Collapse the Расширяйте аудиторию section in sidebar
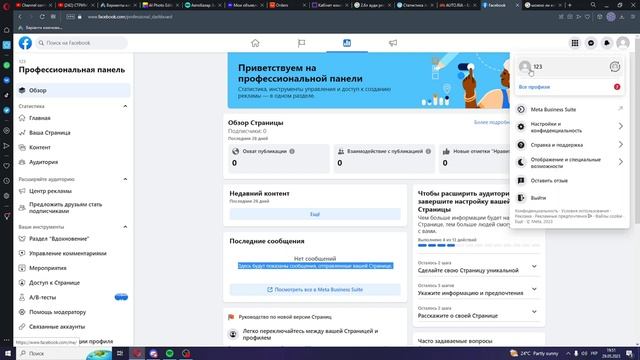 [x=125, y=179]
